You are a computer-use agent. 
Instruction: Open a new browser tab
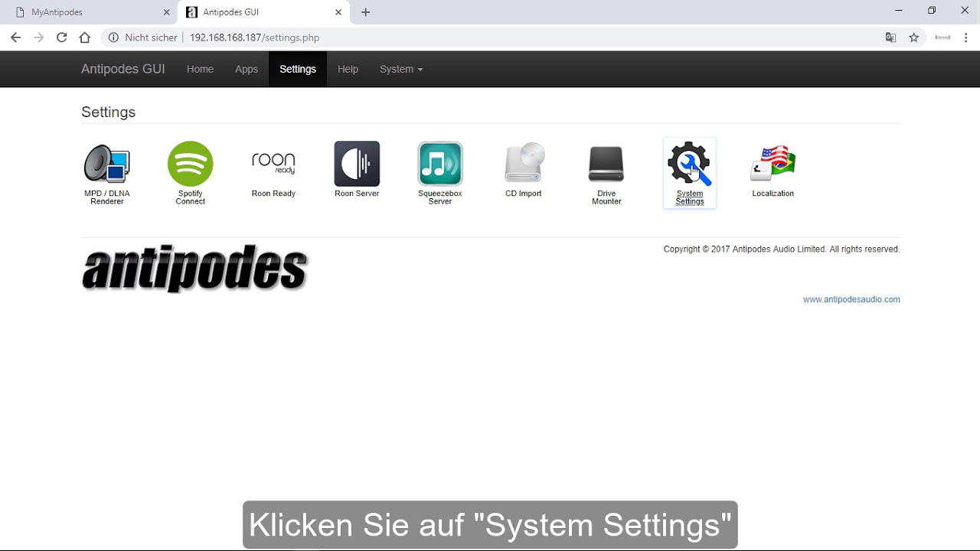[x=366, y=12]
